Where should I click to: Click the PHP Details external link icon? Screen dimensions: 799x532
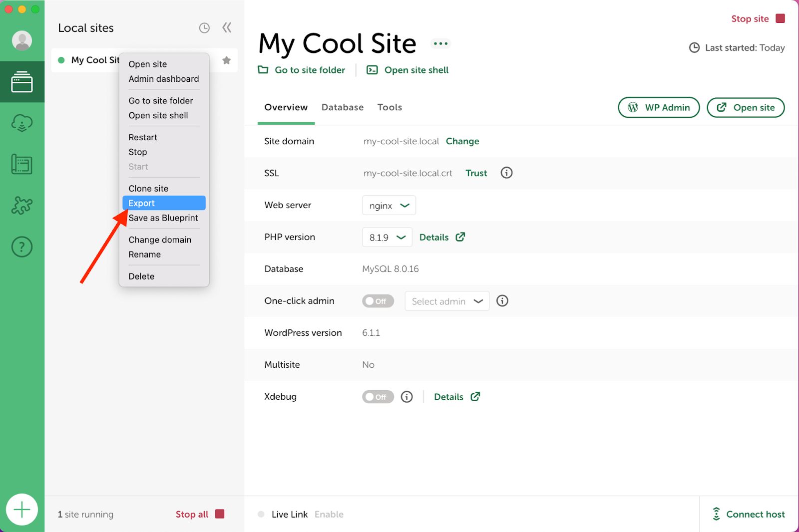click(460, 237)
